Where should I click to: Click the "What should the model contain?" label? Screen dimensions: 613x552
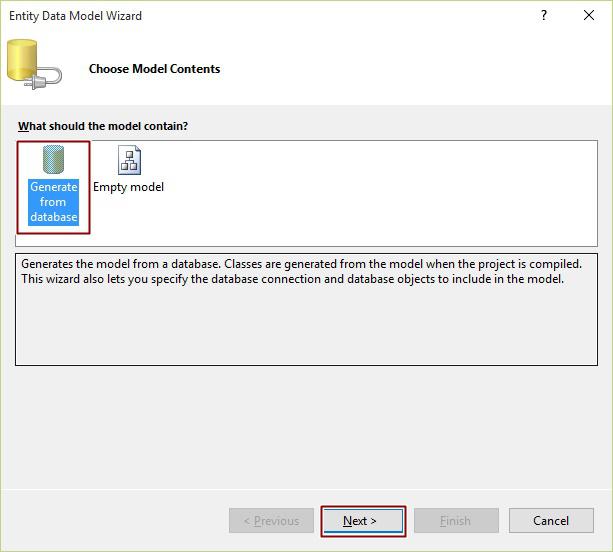pyautogui.click(x=103, y=127)
